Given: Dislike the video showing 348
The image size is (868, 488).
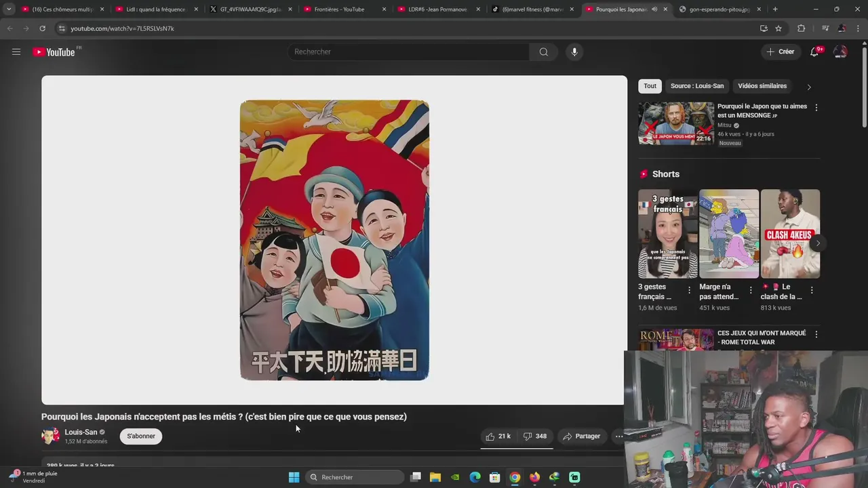Looking at the screenshot, I should click(x=535, y=436).
